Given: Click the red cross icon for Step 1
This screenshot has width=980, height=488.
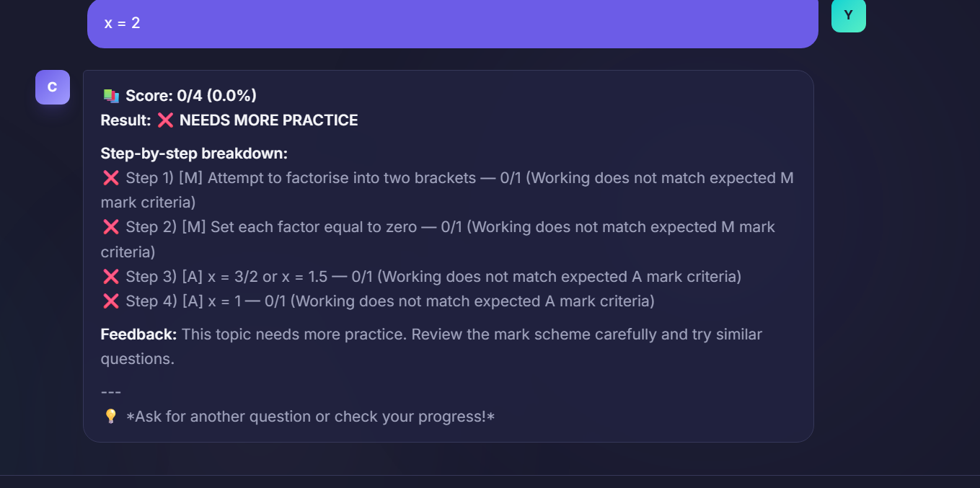Looking at the screenshot, I should (111, 178).
